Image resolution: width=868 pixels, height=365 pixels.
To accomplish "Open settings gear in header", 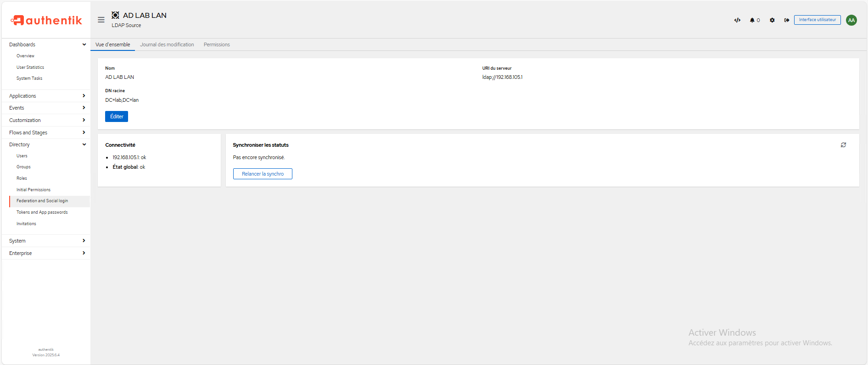I will pyautogui.click(x=772, y=20).
